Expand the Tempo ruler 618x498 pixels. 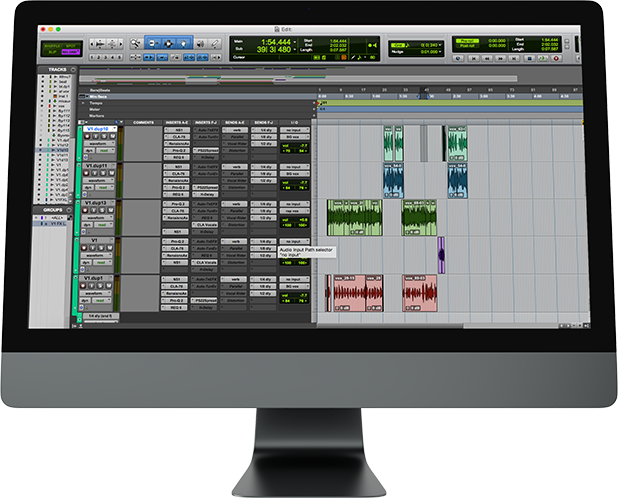pyautogui.click(x=83, y=103)
